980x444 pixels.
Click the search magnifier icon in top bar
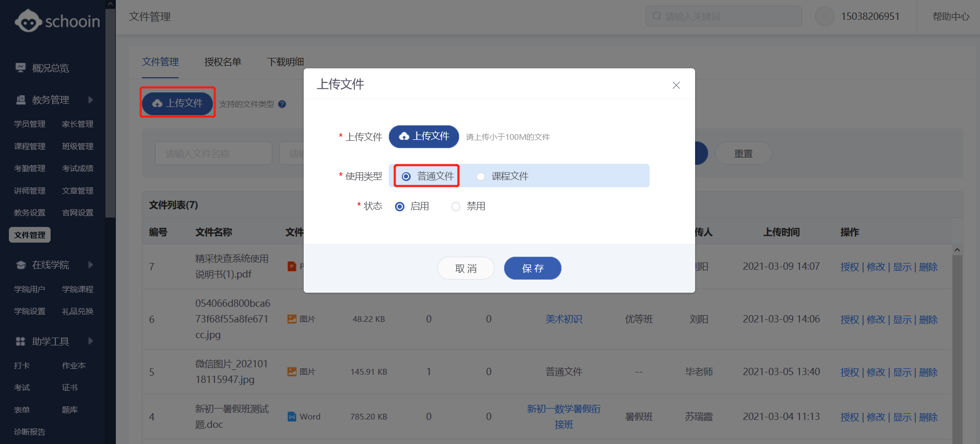point(656,16)
